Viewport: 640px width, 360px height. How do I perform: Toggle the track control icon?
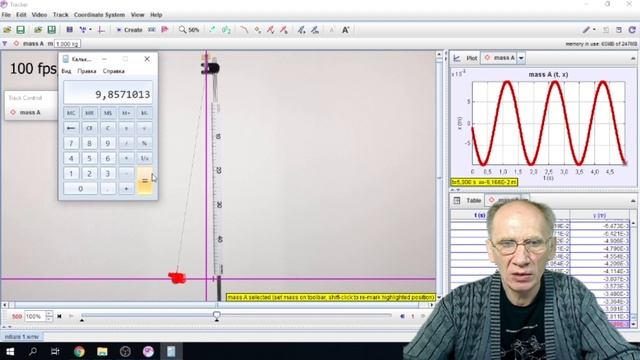pos(151,30)
